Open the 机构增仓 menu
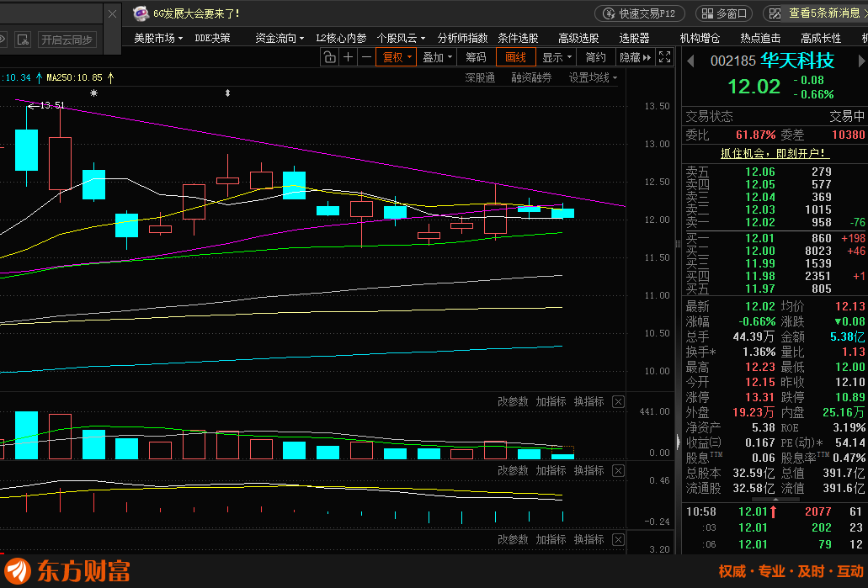 click(700, 38)
